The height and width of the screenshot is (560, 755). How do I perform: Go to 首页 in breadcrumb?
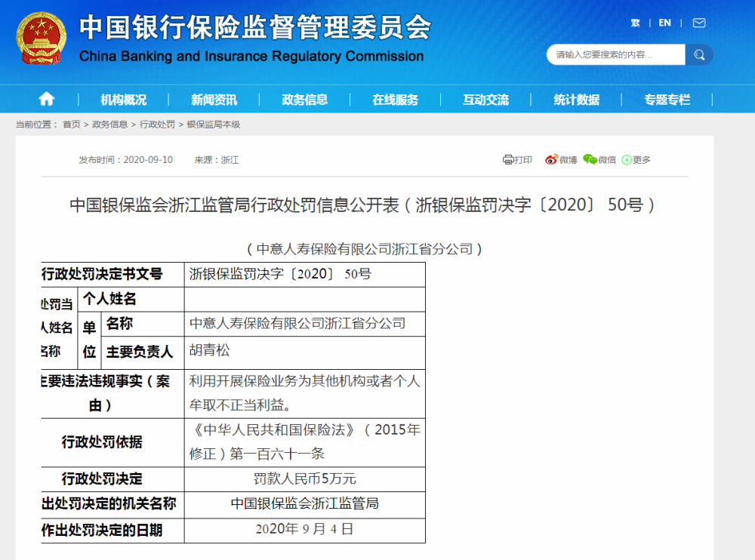point(72,125)
